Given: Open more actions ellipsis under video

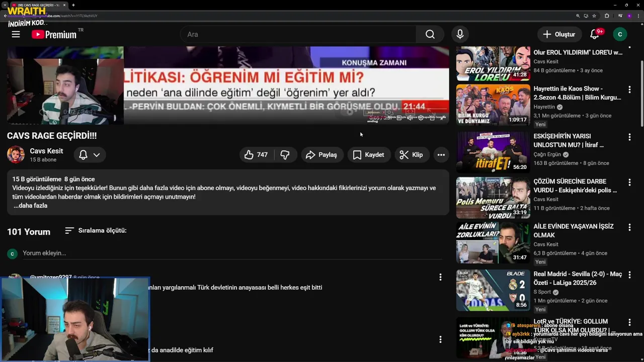Looking at the screenshot, I should click(441, 155).
